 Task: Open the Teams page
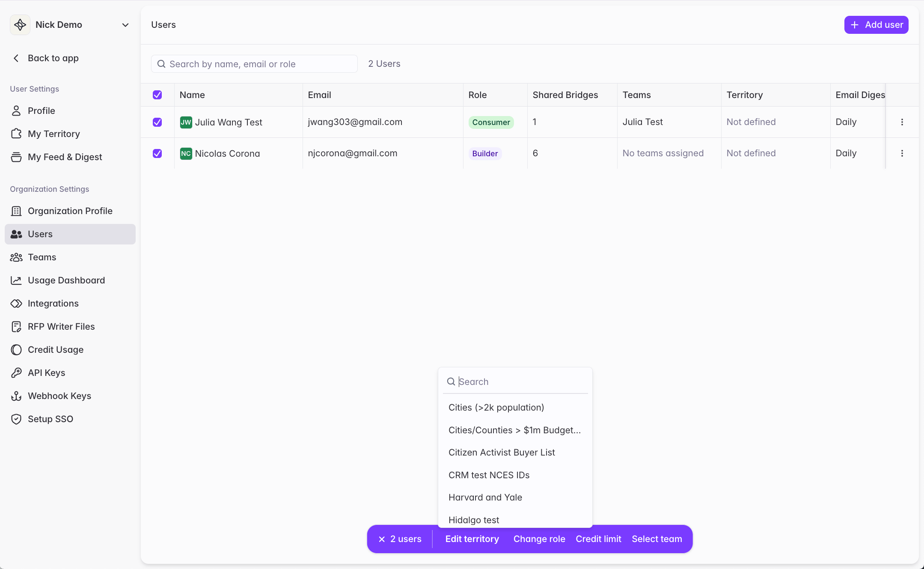70,257
